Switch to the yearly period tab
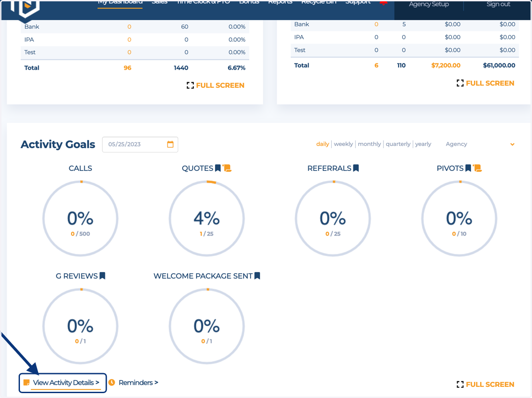This screenshot has height=398, width=532. click(423, 144)
